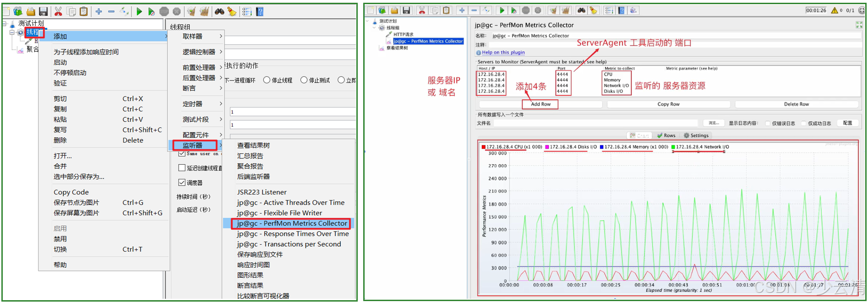Click the Open folder icon in left toolbar
This screenshot has width=868, height=302.
[x=31, y=11]
